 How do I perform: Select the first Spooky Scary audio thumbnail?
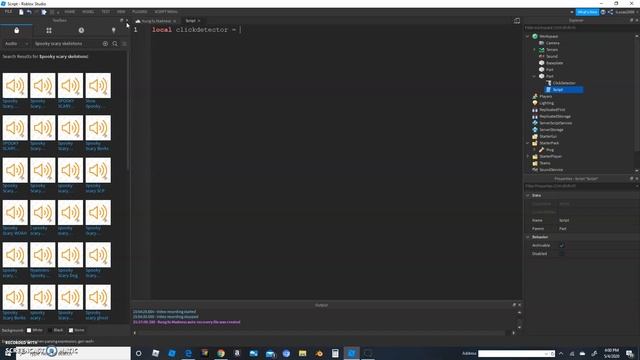(x=15, y=85)
